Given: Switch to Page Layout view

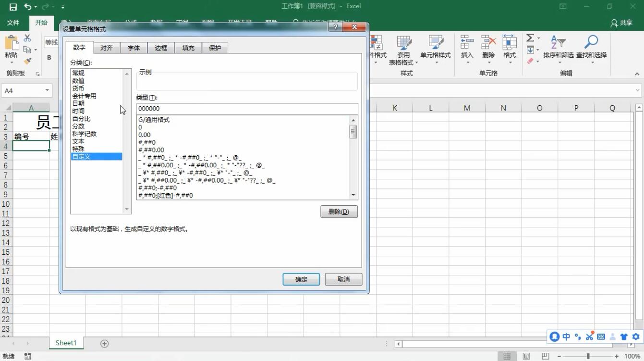Looking at the screenshot, I should coord(526,356).
